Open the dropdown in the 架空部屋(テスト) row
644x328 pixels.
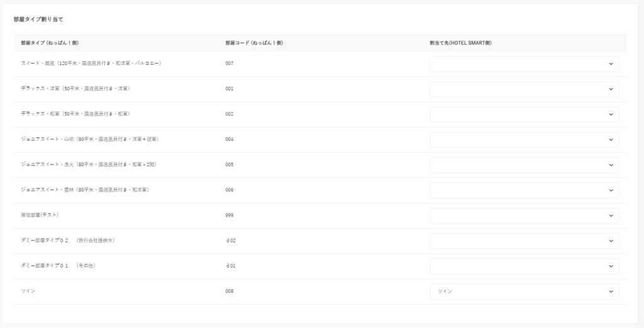pyautogui.click(x=524, y=215)
